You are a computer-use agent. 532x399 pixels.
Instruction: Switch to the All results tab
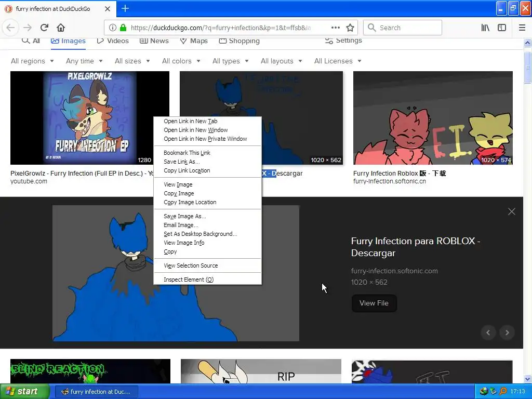click(31, 41)
